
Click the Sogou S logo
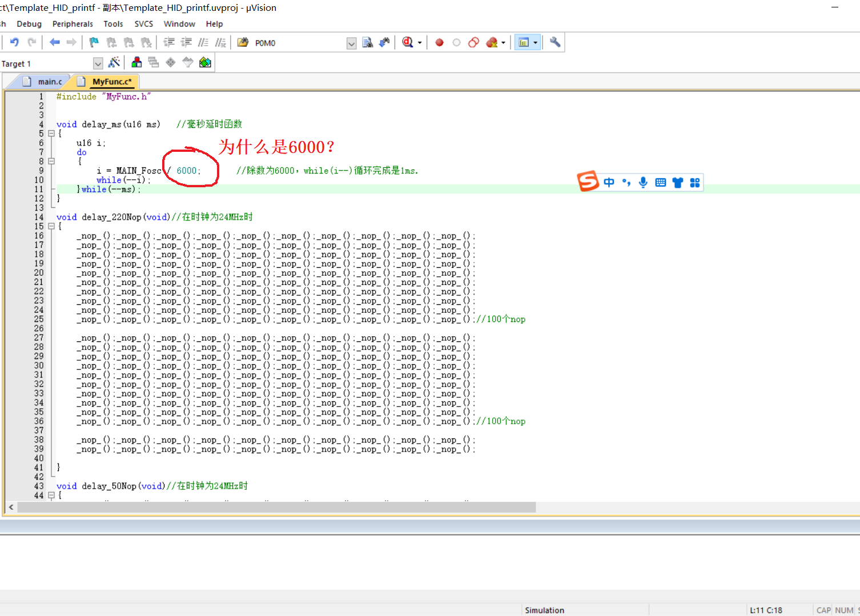588,182
